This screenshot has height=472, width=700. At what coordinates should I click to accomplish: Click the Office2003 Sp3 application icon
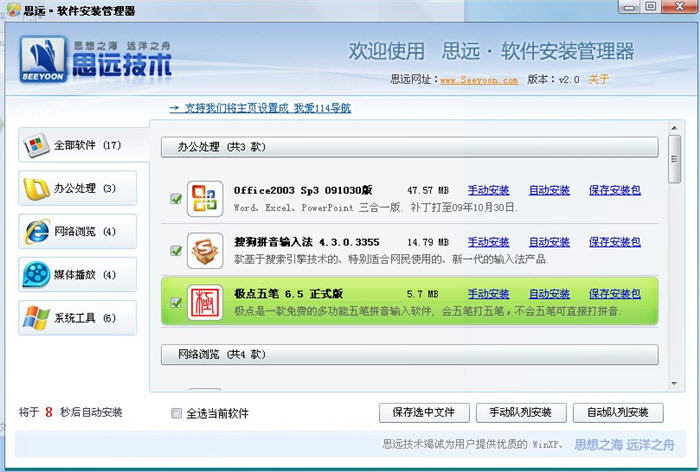coord(205,198)
